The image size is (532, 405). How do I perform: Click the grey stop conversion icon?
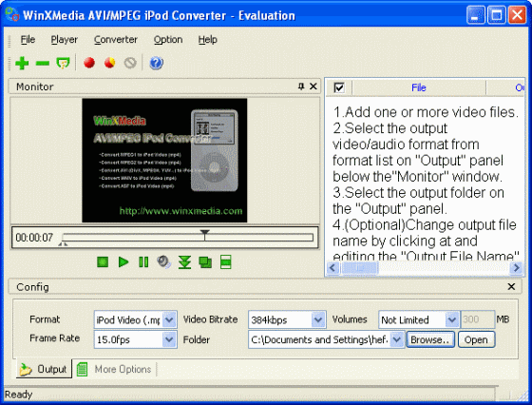[x=130, y=63]
